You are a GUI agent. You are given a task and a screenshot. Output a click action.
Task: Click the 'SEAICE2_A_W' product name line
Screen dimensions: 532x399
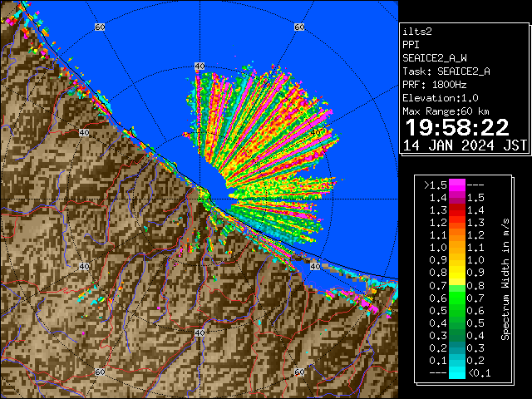point(435,58)
